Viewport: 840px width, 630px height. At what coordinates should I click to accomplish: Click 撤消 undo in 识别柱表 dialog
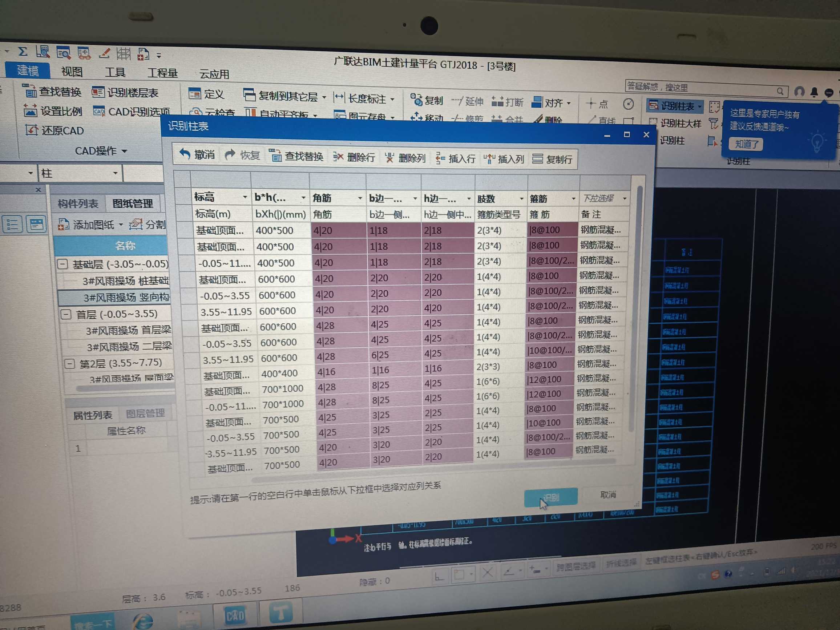point(197,154)
